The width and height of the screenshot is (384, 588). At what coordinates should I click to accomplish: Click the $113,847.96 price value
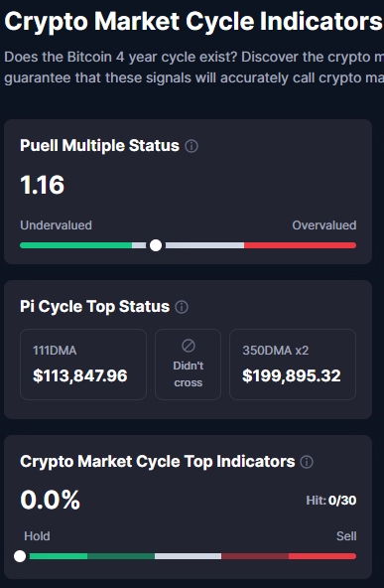click(x=80, y=376)
